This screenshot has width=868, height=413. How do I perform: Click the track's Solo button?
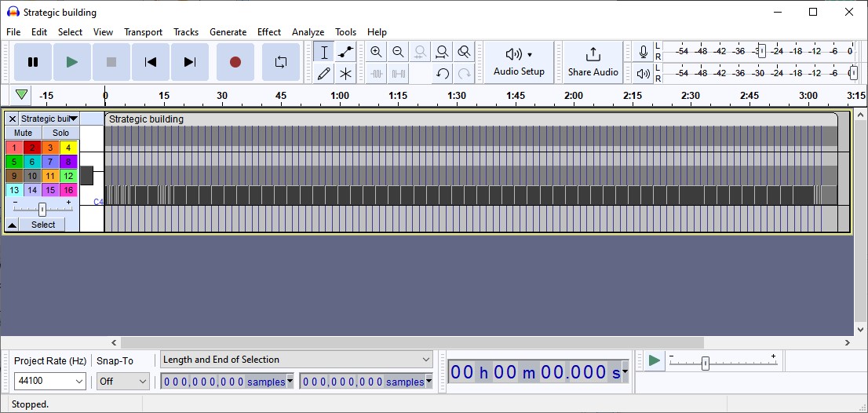pos(60,133)
